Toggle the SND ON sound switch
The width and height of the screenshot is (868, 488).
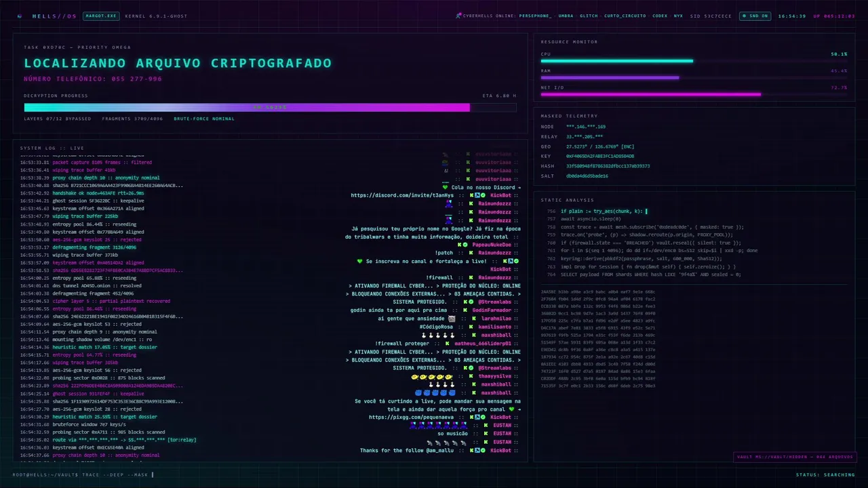pos(755,16)
